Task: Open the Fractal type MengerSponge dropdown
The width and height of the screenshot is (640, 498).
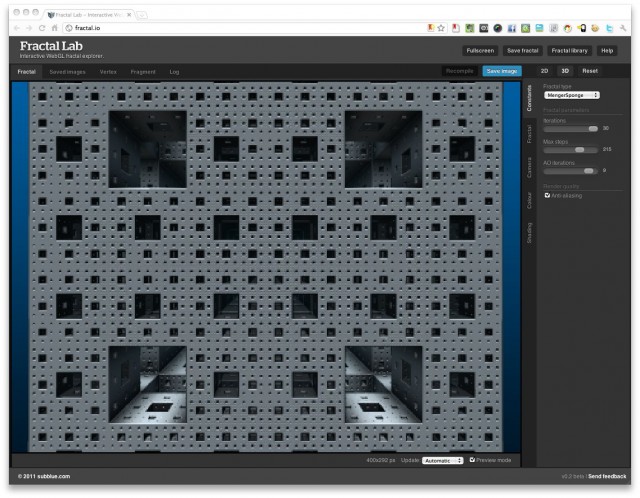Action: [571, 95]
